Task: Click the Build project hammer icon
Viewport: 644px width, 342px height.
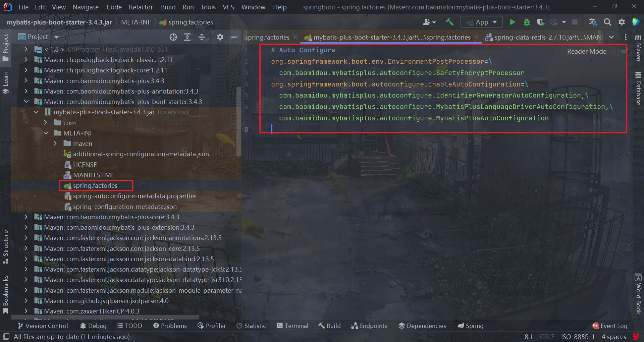Action: click(449, 22)
